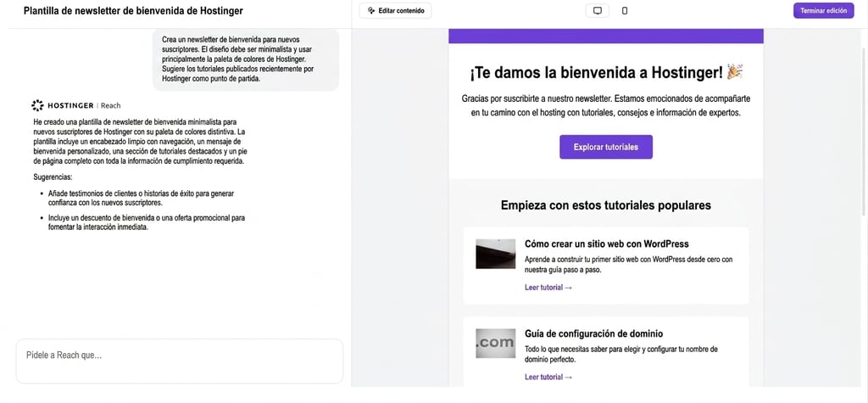Click the .com domain thumbnail image
The image size is (868, 403).
[495, 343]
